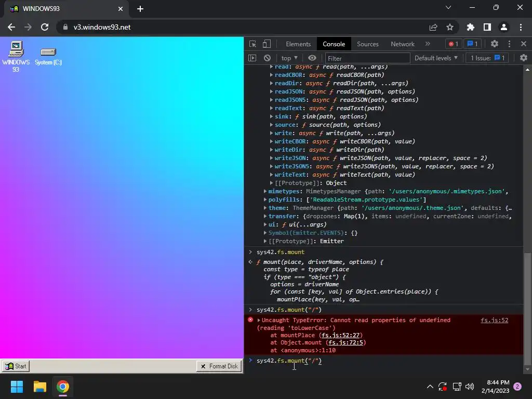
Task: Expand the writeText property
Action: point(271,175)
